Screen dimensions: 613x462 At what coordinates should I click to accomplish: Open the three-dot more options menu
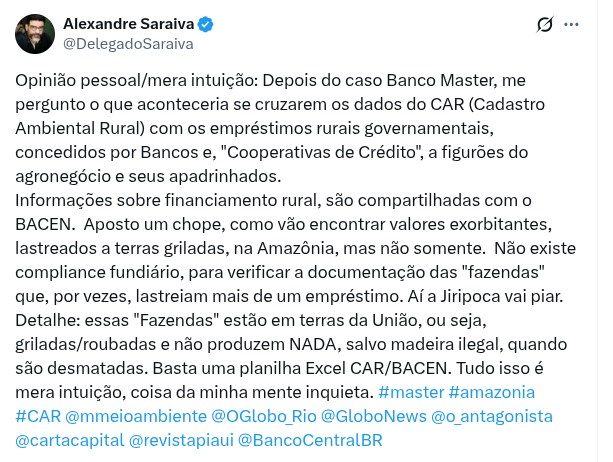tap(572, 24)
